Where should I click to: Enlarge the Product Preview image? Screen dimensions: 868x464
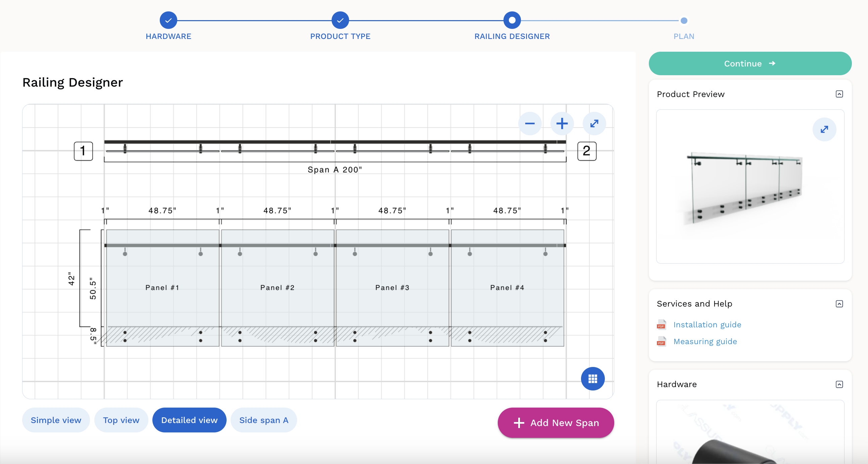(824, 129)
